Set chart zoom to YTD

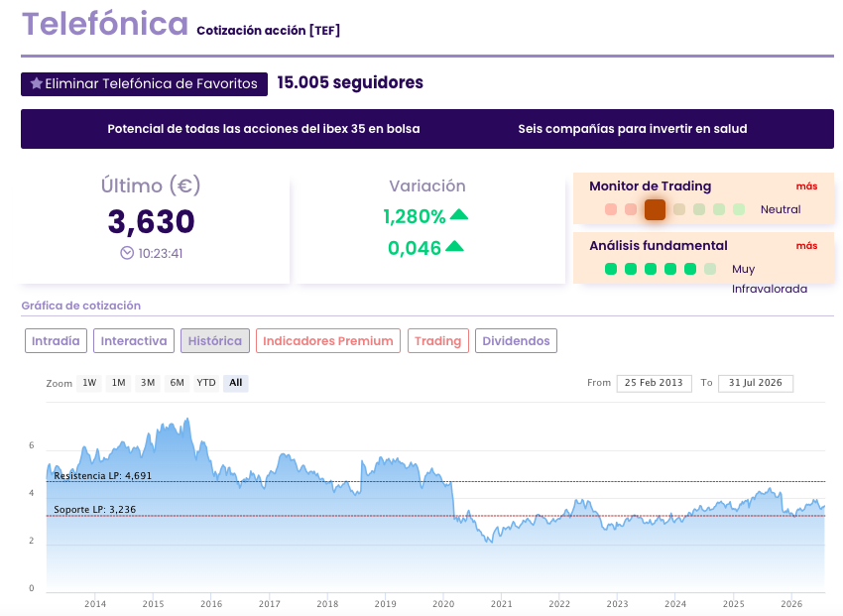pyautogui.click(x=206, y=383)
